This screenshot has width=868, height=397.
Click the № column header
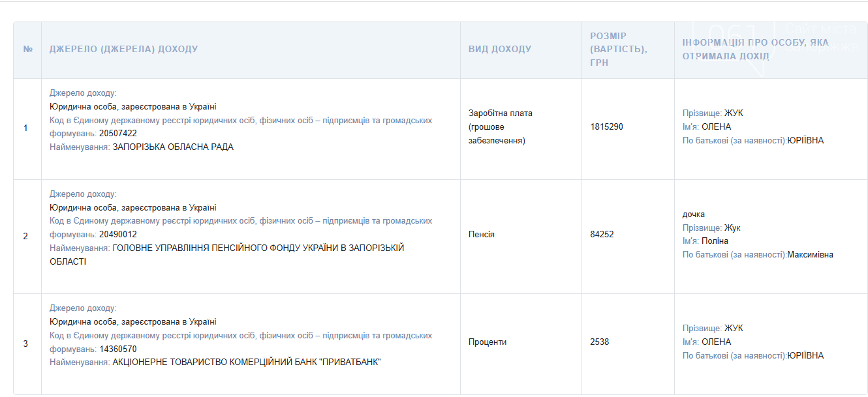27,50
